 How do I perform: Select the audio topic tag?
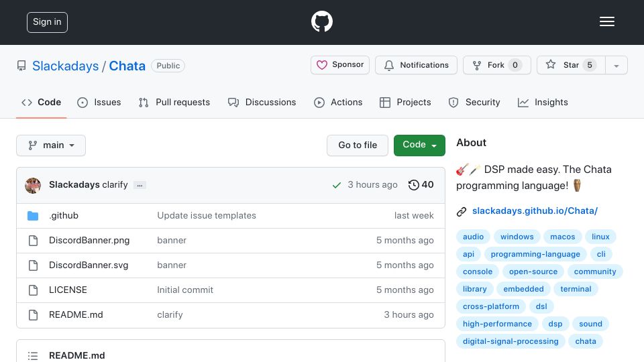[473, 237]
